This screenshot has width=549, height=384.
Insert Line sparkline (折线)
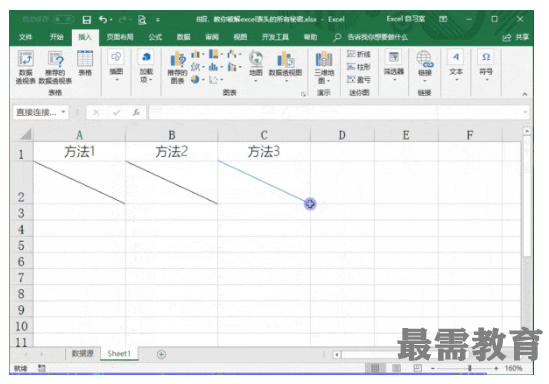point(359,54)
